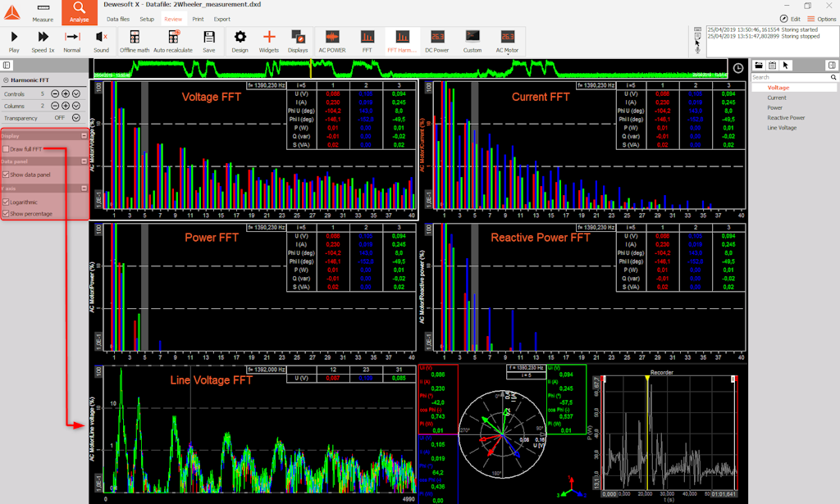Toggle the Logarithmic checkbox

click(x=6, y=202)
